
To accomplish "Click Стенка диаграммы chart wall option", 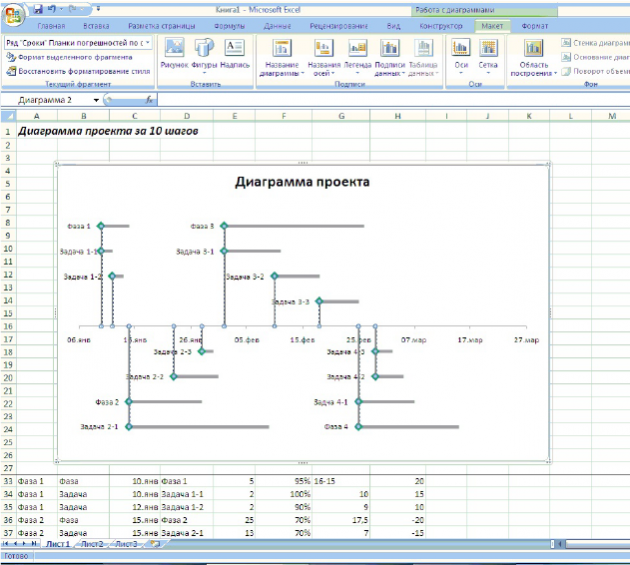I will click(x=595, y=43).
